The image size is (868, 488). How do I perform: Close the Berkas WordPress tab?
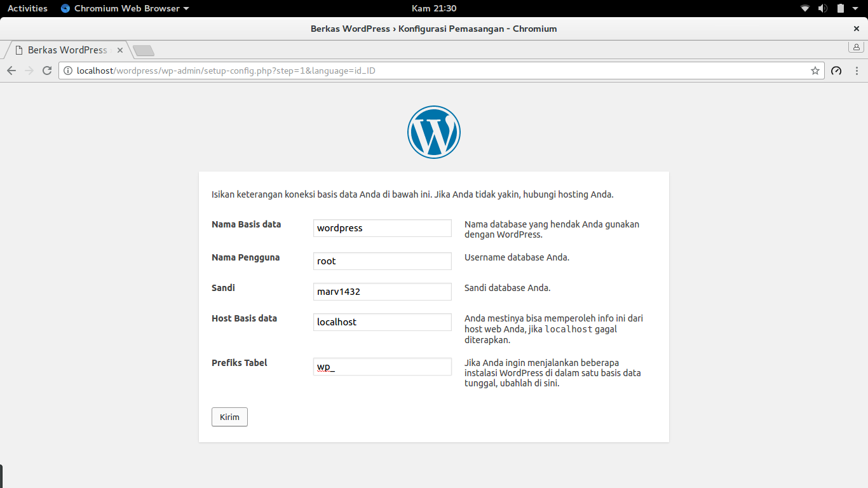120,50
